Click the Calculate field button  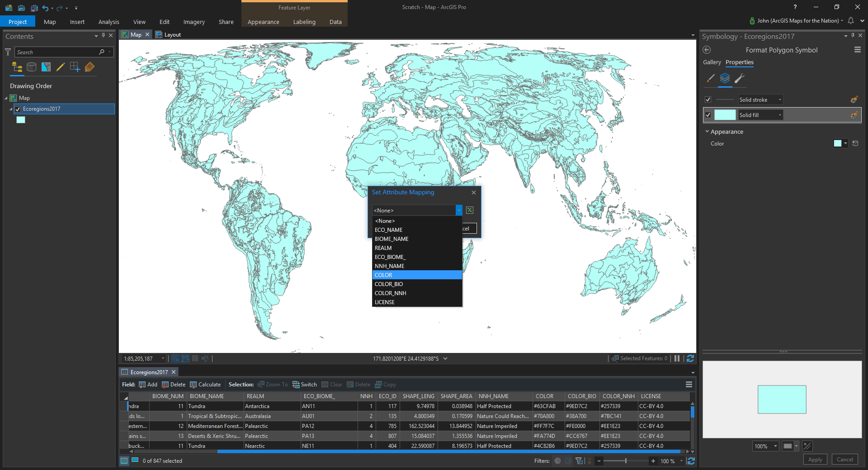click(205, 385)
